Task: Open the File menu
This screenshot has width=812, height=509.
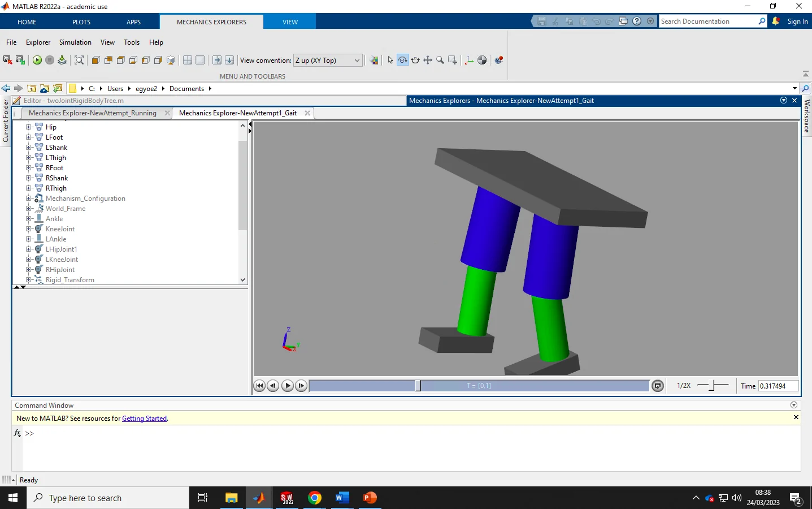Action: point(11,42)
